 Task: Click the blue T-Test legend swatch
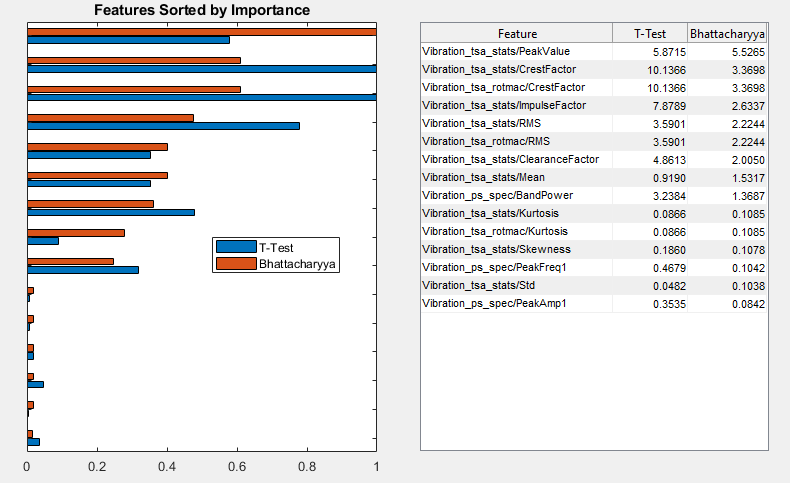(236, 248)
